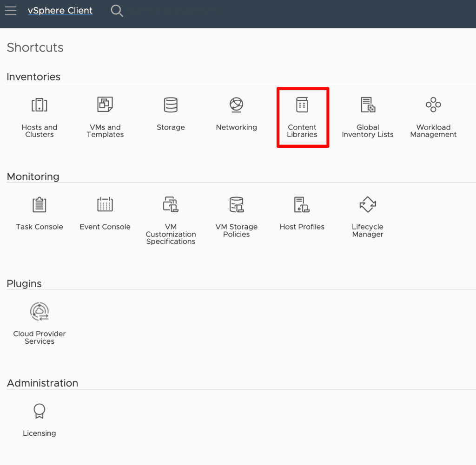Open Cloud Provider Services plugin icon
The height and width of the screenshot is (465, 476).
pos(40,312)
